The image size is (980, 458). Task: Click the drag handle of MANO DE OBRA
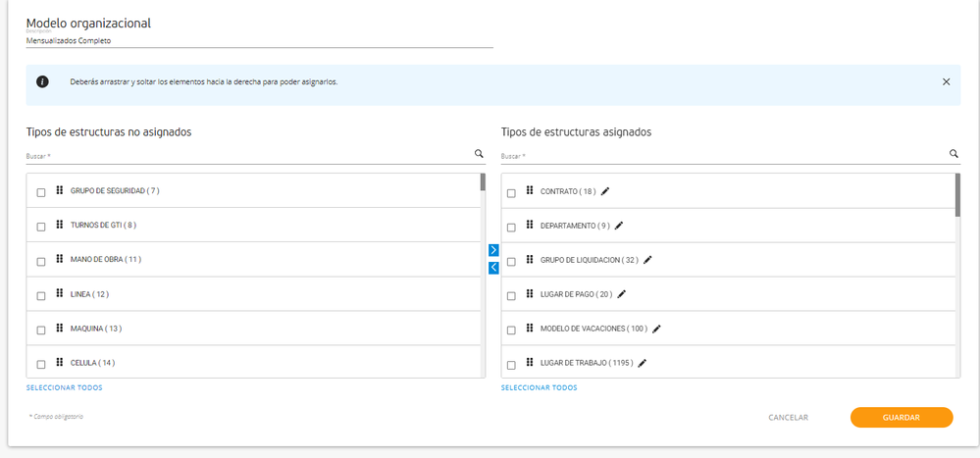[x=60, y=259]
